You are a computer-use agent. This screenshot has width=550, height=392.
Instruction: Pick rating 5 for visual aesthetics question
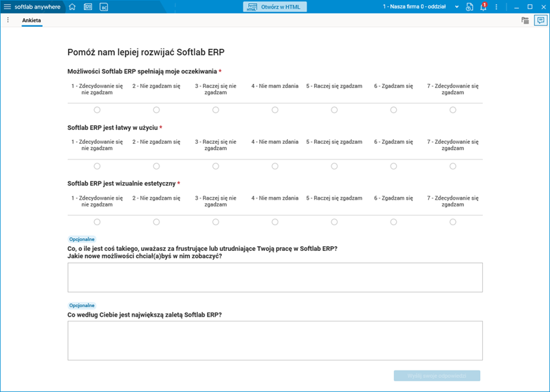[334, 222]
